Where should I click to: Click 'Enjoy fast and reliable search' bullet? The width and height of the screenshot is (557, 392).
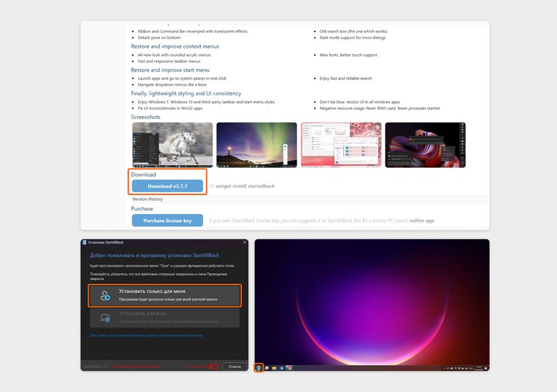[346, 78]
